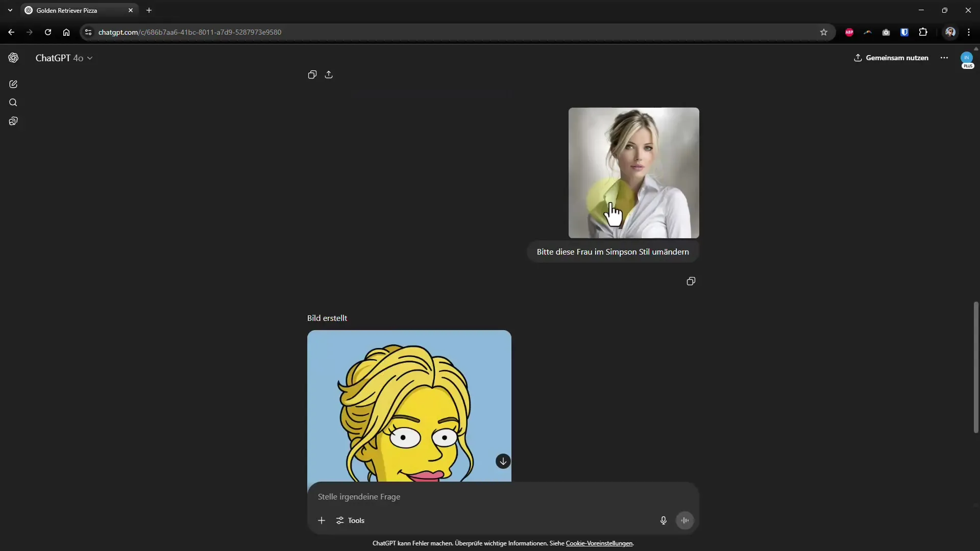Open the tab search dropdown arrow
This screenshot has width=980, height=551.
pos(10,10)
